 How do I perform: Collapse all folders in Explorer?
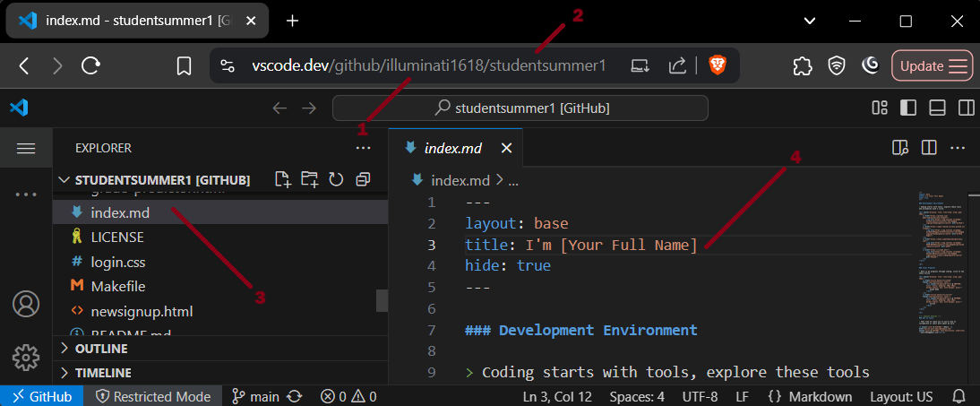(363, 179)
